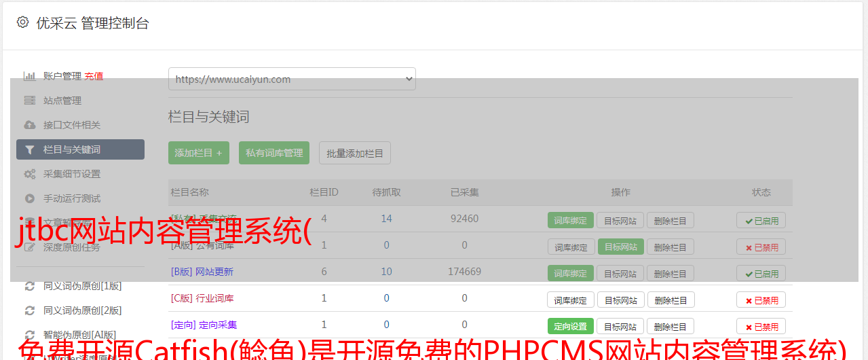Click the 状态 column header
868x360 pixels.
[x=761, y=192]
